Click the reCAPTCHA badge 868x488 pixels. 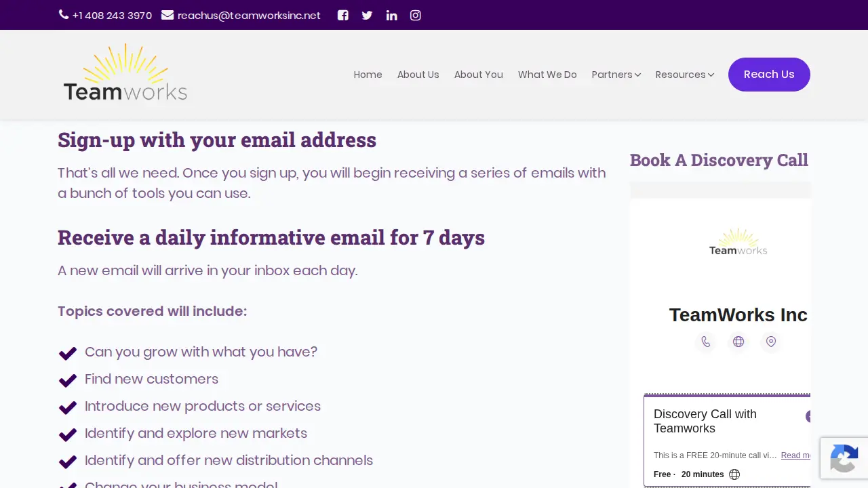844,458
